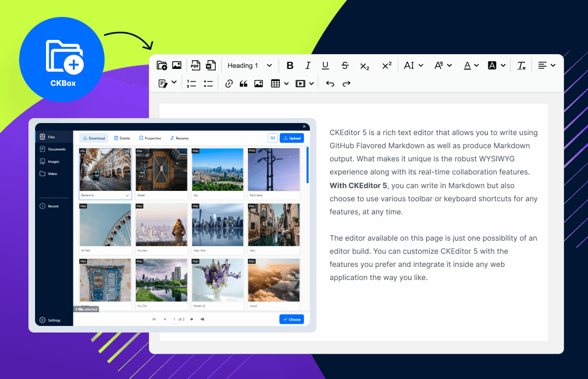Viewport: 588px width, 379px height.
Task: Close the CKBox dialog
Action: 304,126
